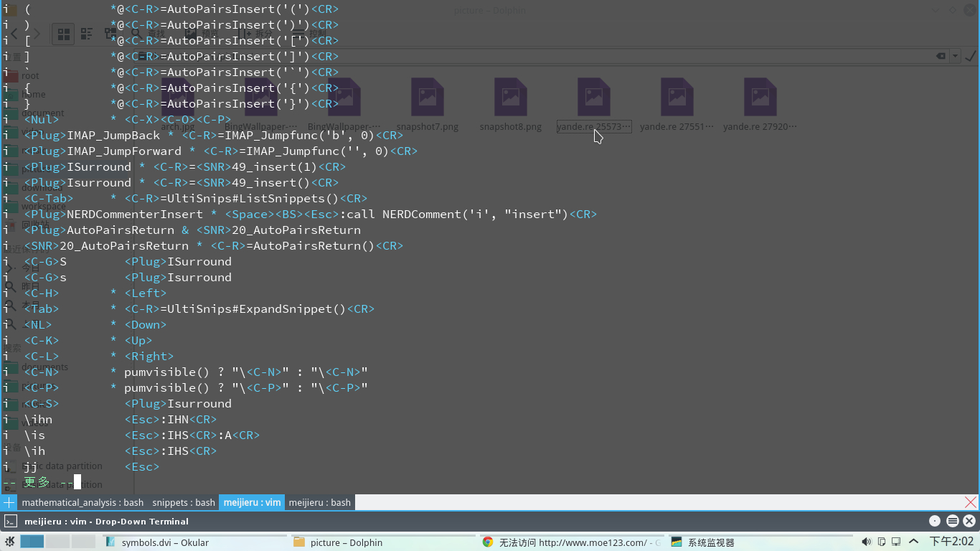Switch to the snippets : bash tab
Image resolution: width=980 pixels, height=551 pixels.
pos(184,502)
